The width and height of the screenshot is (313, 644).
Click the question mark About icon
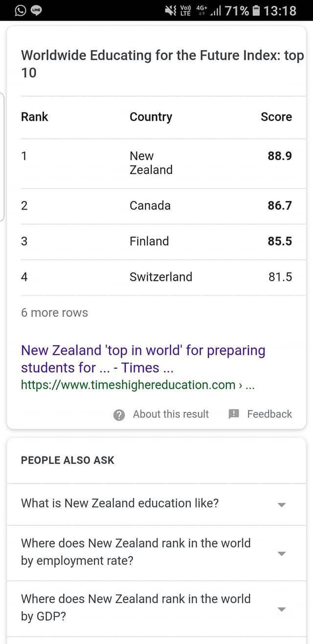(119, 415)
